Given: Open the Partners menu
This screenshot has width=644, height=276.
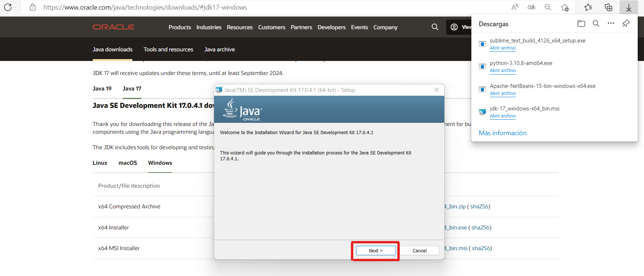Looking at the screenshot, I should point(301,27).
